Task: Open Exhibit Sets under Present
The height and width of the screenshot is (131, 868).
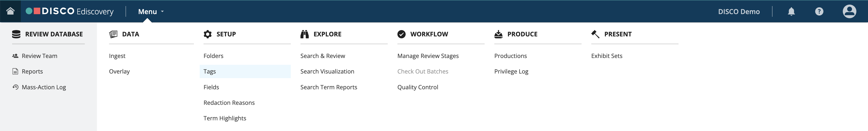Action: click(607, 56)
